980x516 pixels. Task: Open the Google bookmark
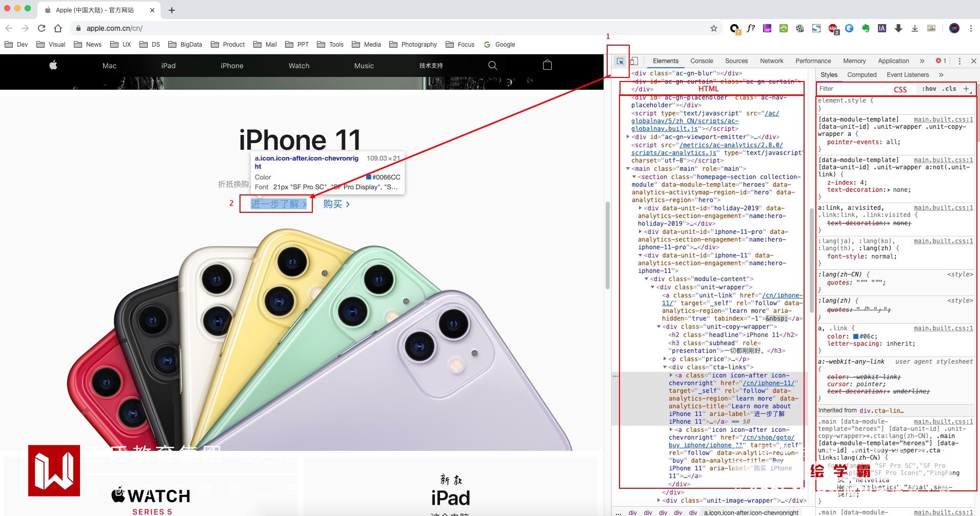click(x=499, y=45)
